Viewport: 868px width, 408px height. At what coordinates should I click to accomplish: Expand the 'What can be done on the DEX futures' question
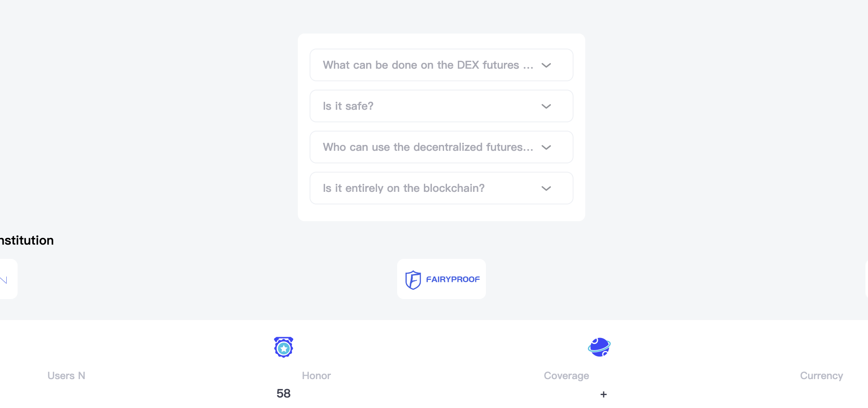pyautogui.click(x=441, y=65)
